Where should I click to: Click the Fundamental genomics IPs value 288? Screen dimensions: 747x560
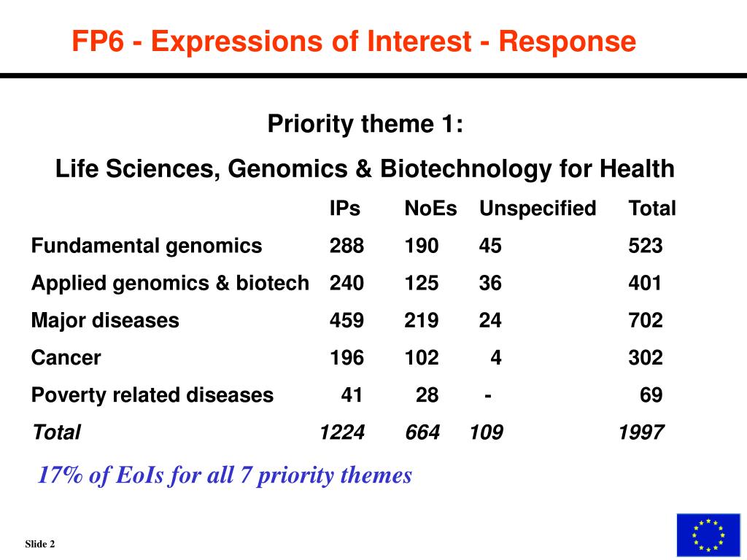pyautogui.click(x=347, y=246)
